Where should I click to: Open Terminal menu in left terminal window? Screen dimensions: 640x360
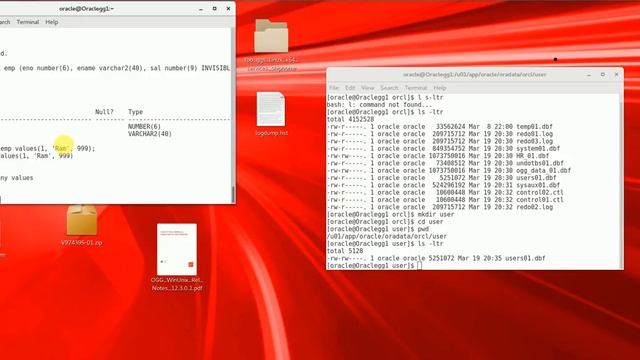pos(28,22)
